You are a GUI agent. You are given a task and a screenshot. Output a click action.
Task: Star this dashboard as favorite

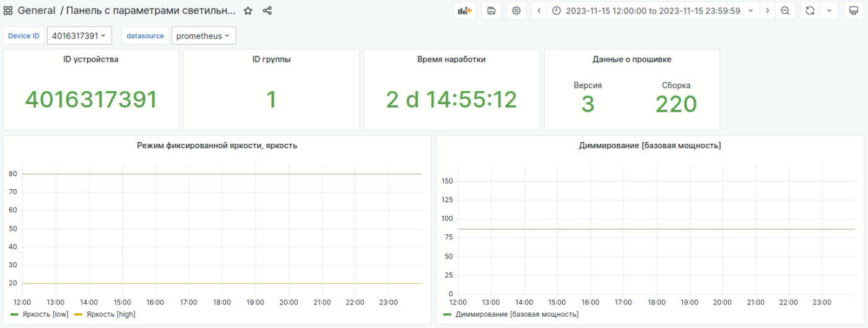(x=248, y=11)
